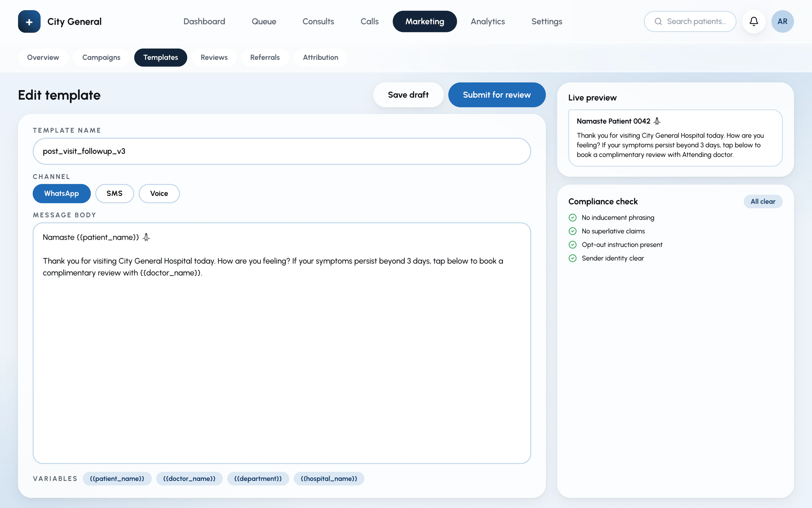Click the City General plus logo icon
The width and height of the screenshot is (812, 508).
point(29,22)
